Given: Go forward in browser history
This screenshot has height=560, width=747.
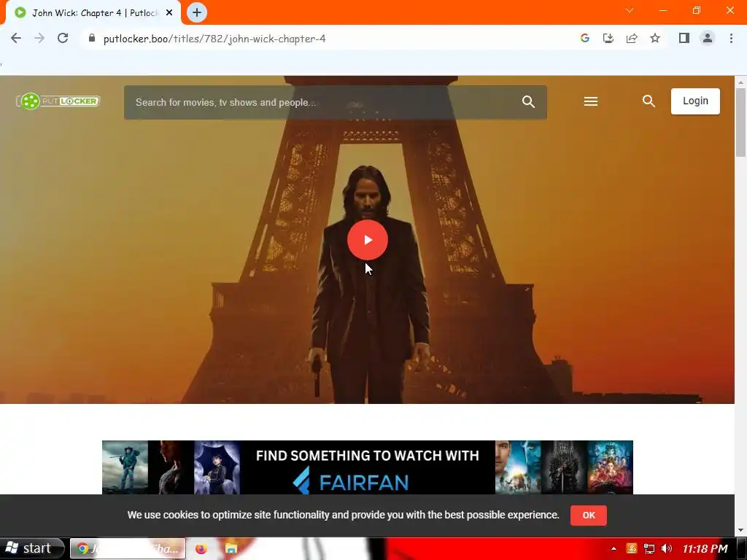Looking at the screenshot, I should tap(39, 38).
